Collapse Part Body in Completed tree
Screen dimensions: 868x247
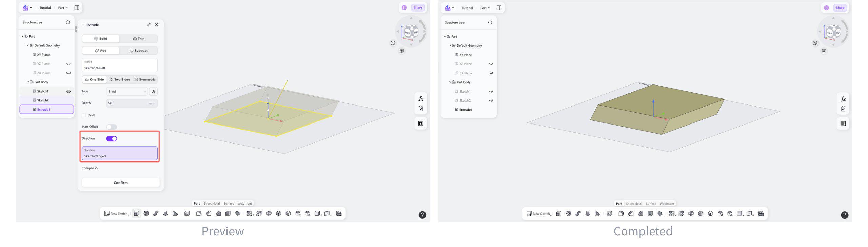pyautogui.click(x=450, y=82)
